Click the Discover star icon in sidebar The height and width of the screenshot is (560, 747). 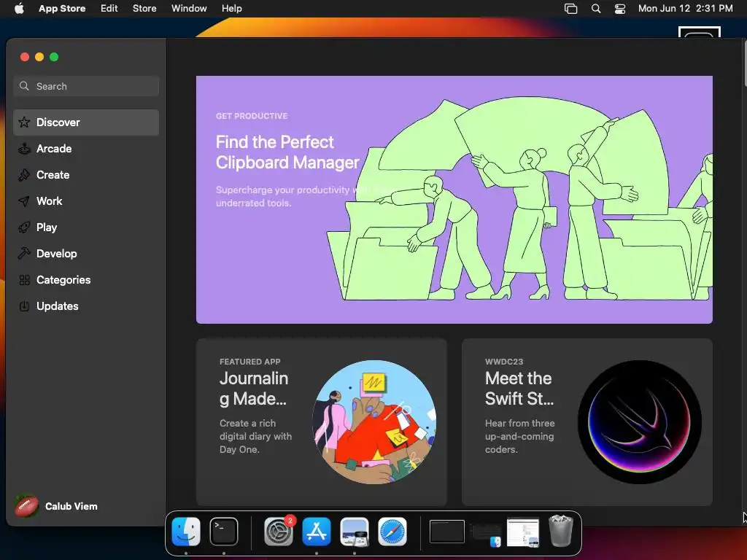click(x=24, y=122)
